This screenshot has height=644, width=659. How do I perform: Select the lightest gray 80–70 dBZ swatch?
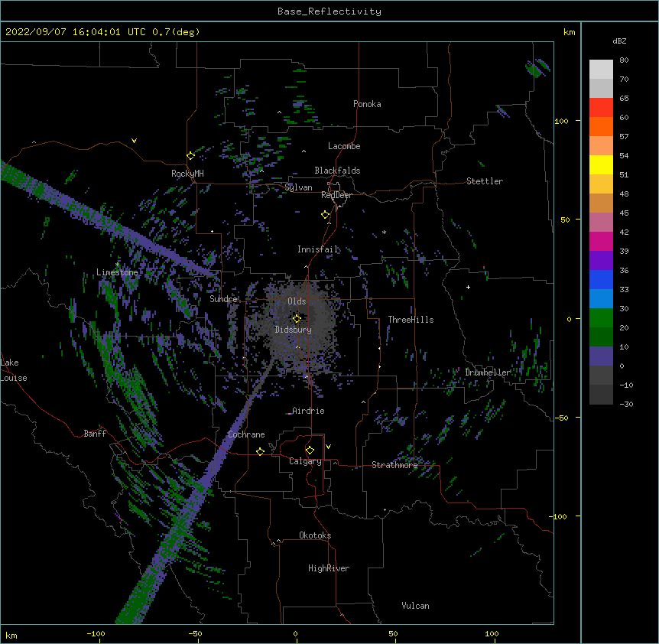(x=601, y=69)
